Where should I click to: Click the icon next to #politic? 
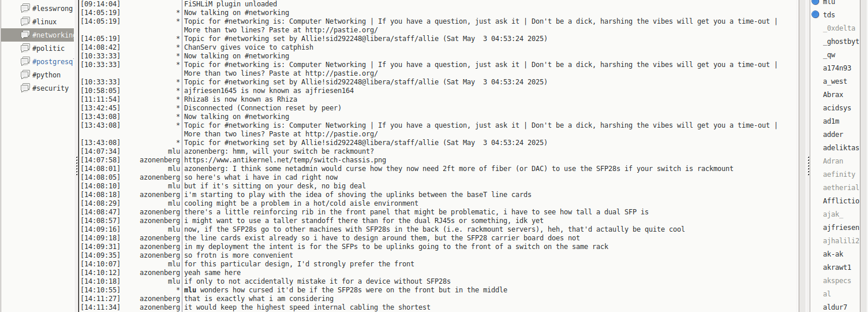click(x=25, y=48)
